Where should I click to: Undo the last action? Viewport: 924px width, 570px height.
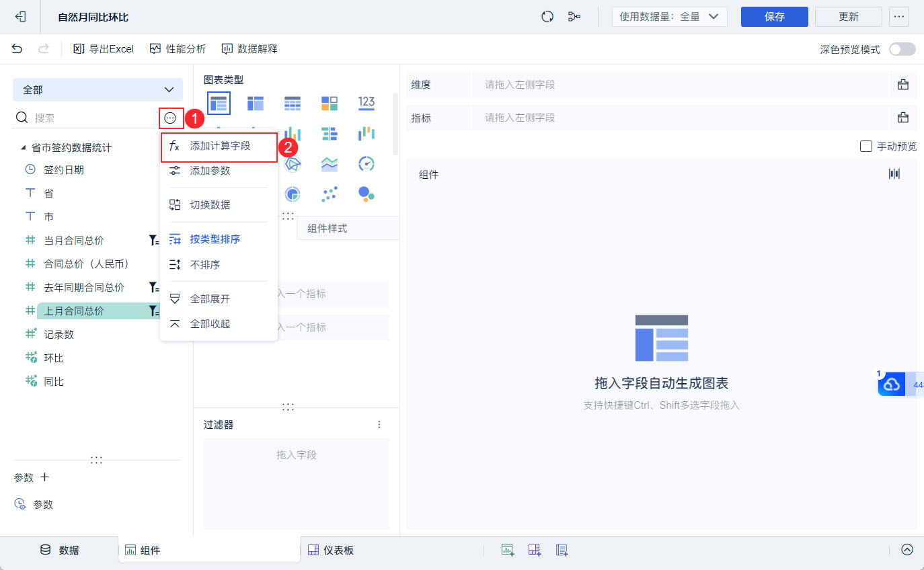tap(17, 49)
